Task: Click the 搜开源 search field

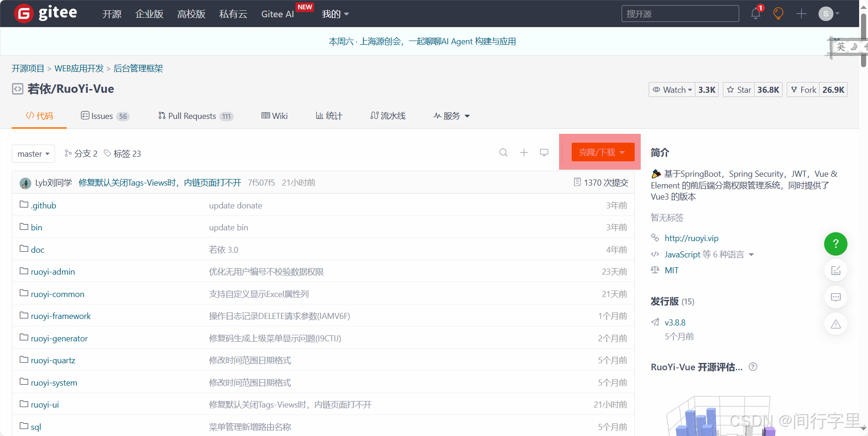Action: [x=680, y=14]
